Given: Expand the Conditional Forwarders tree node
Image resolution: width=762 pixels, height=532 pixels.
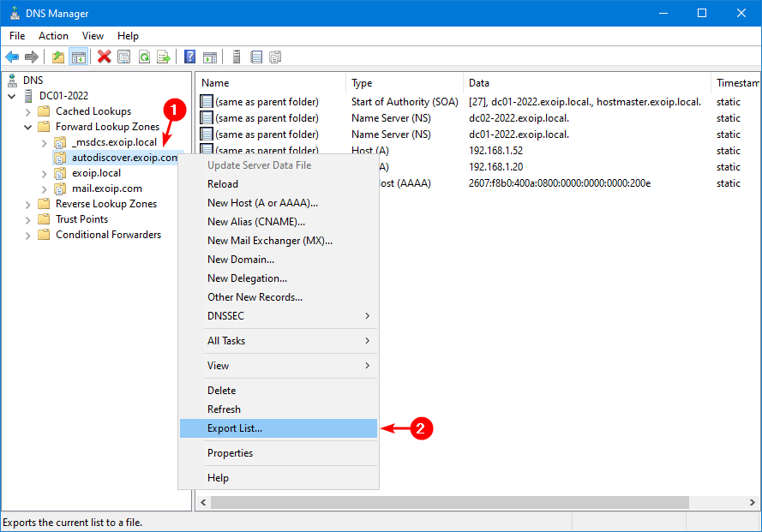Looking at the screenshot, I should (28, 235).
